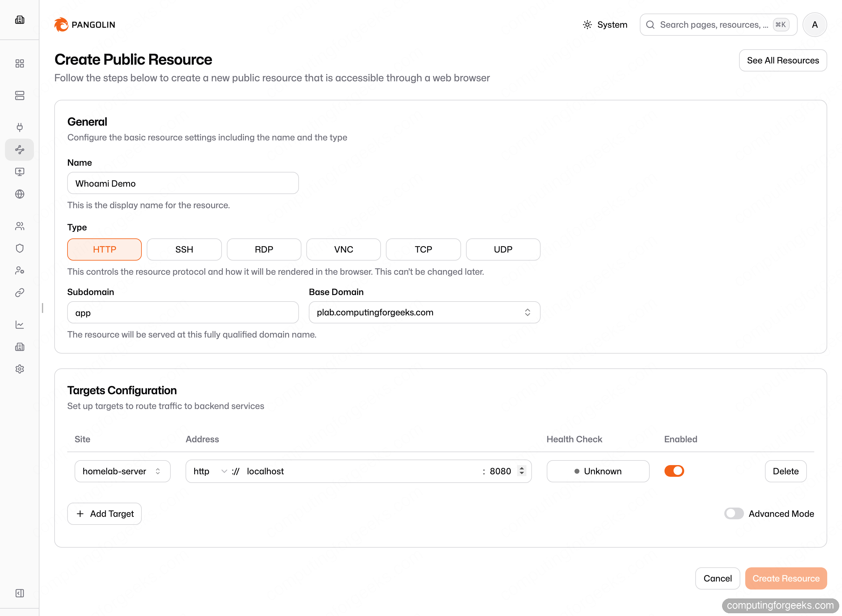This screenshot has width=842, height=616.
Task: Open the monitor upload icon in sidebar
Action: [x=19, y=172]
